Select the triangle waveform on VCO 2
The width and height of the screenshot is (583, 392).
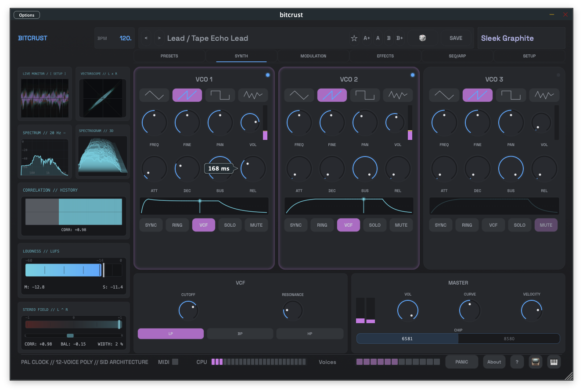click(x=299, y=95)
